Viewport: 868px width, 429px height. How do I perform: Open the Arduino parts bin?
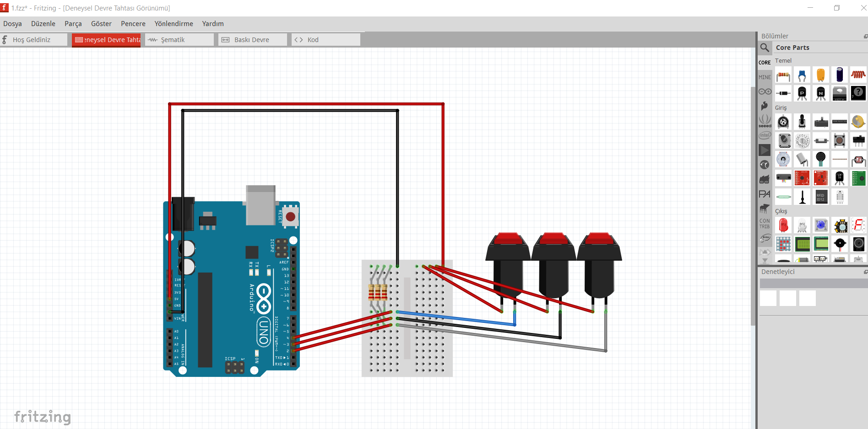point(765,91)
